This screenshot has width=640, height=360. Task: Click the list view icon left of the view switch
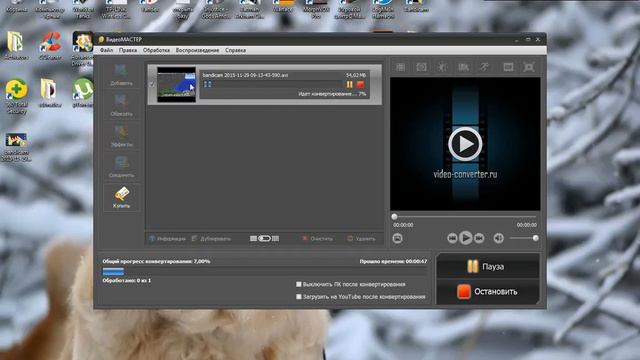253,238
